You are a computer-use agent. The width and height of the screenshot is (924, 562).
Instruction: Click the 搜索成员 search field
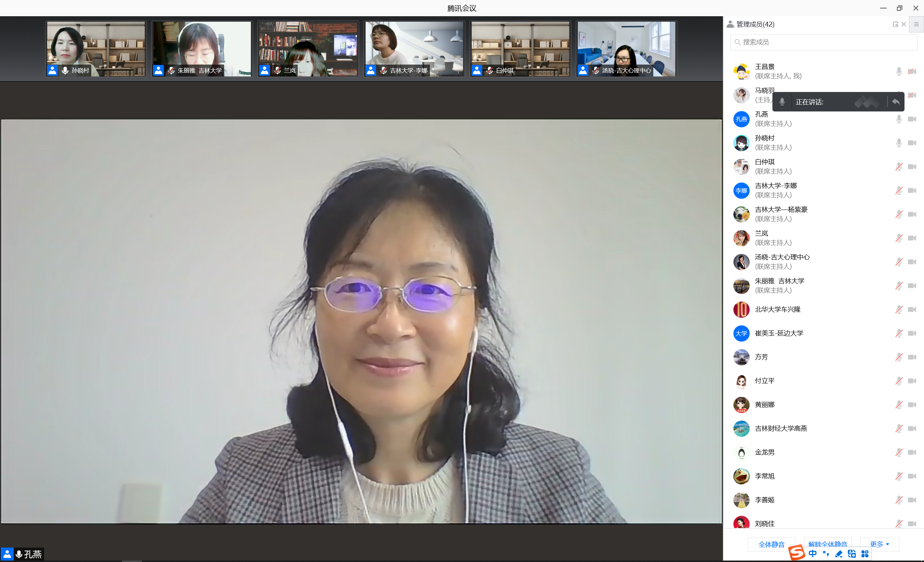point(823,42)
